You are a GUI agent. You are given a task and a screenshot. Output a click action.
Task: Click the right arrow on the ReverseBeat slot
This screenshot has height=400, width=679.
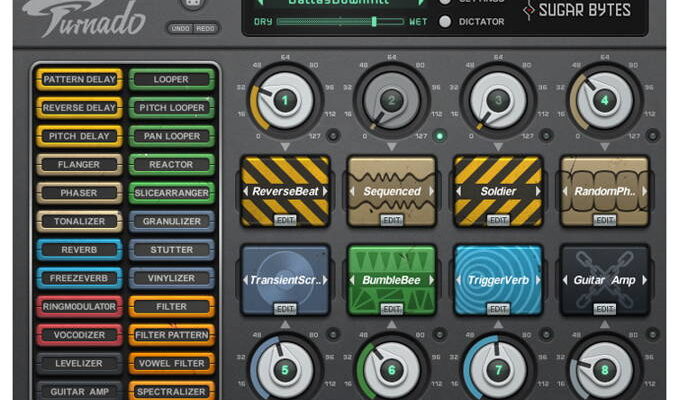click(x=324, y=191)
